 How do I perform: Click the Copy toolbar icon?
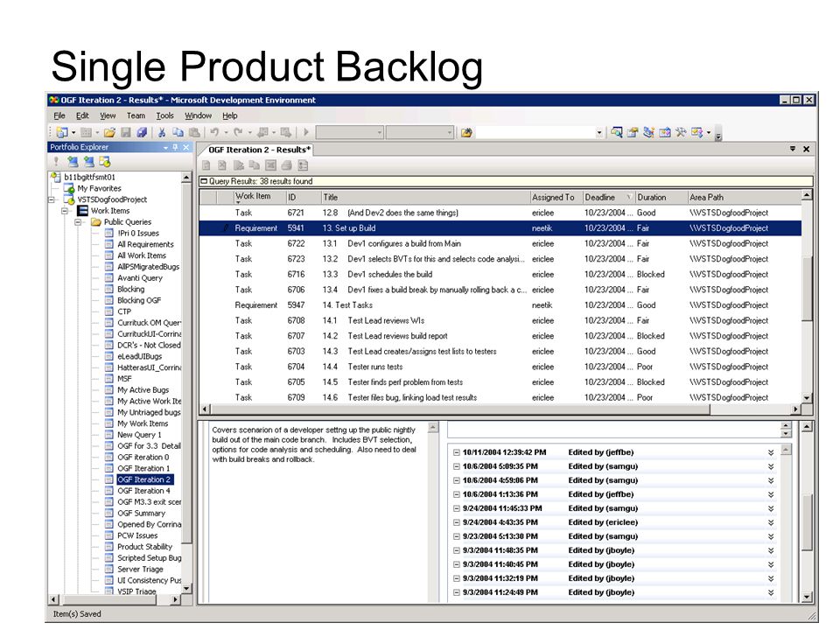click(178, 132)
